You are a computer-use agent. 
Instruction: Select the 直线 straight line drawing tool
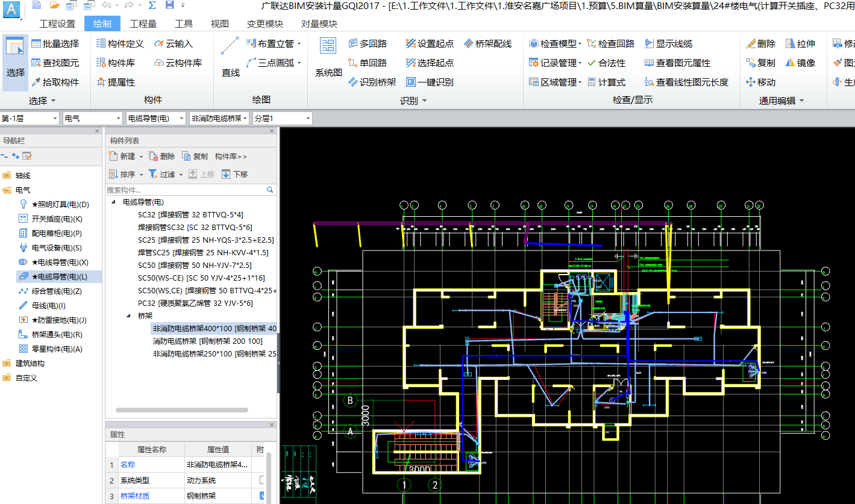(x=230, y=58)
